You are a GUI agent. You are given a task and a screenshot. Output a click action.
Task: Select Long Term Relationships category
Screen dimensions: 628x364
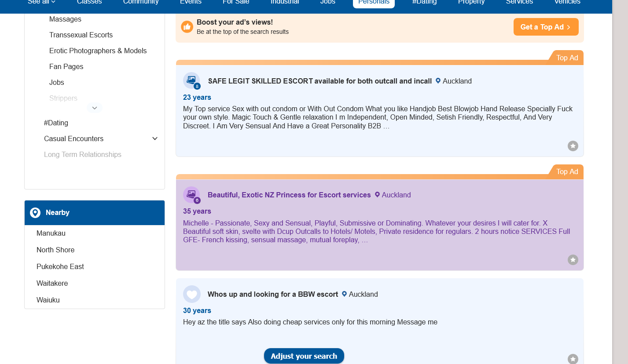pyautogui.click(x=83, y=154)
